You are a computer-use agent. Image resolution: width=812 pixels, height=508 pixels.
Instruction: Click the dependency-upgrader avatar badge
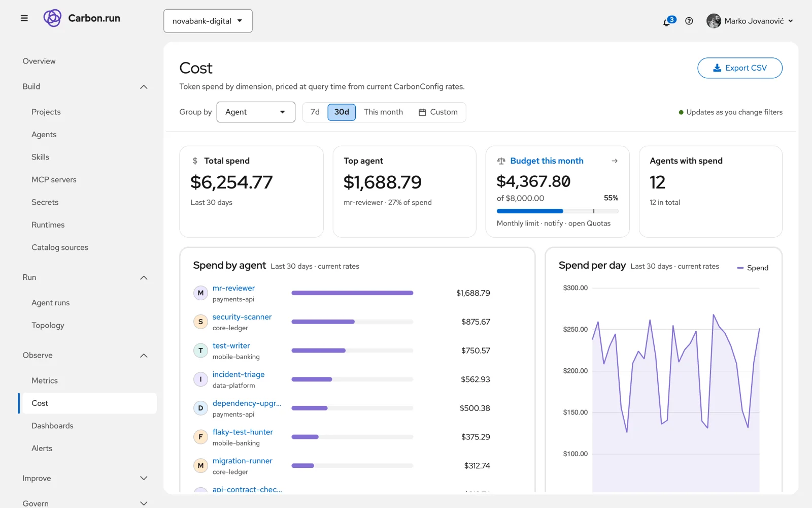click(x=200, y=408)
